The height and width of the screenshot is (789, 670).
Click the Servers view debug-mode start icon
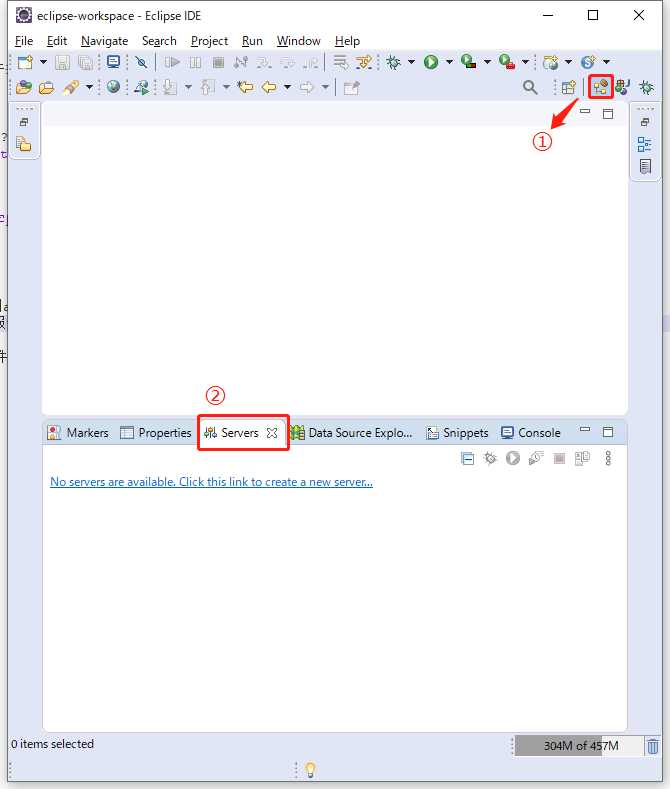490,458
